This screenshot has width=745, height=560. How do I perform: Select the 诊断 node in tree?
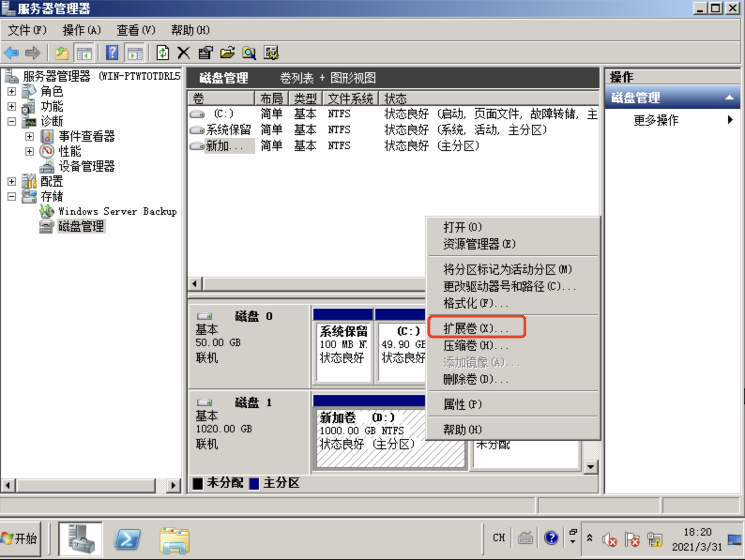(52, 121)
